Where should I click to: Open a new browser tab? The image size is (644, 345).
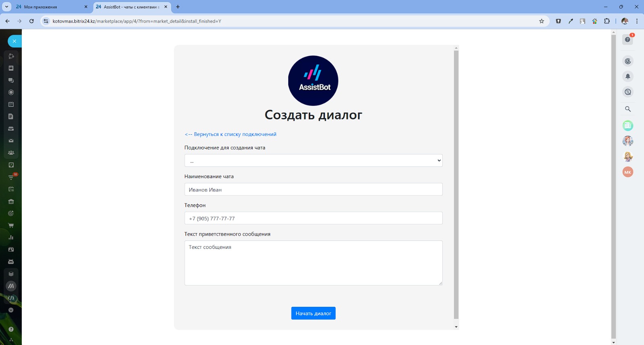pos(178,7)
